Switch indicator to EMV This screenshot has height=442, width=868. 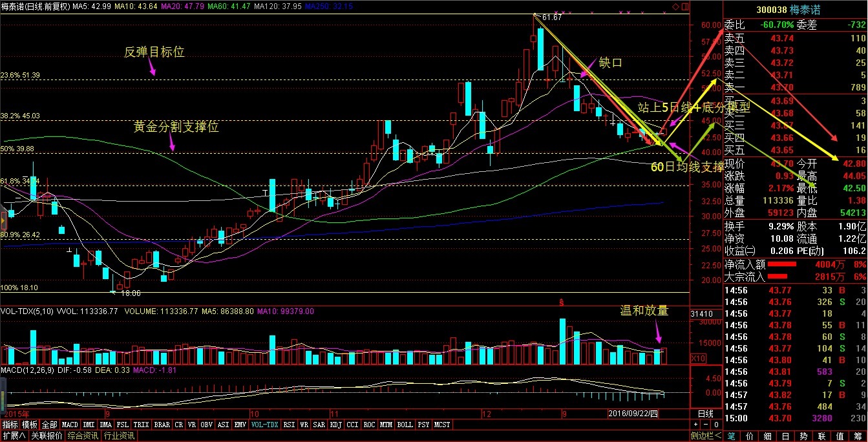click(240, 425)
